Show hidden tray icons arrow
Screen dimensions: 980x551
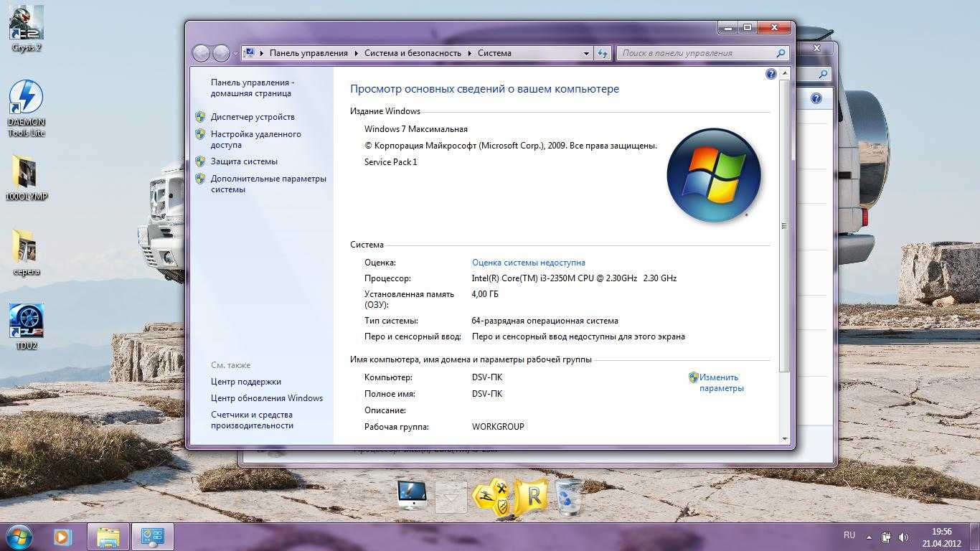[x=870, y=537]
